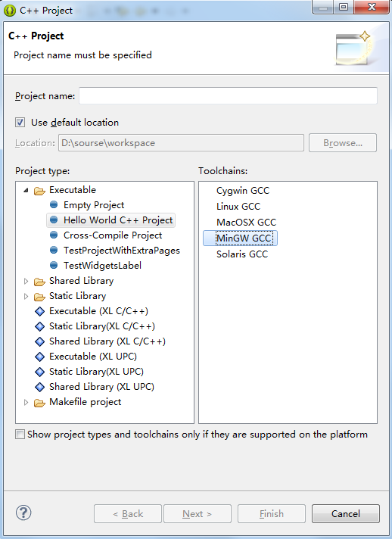The width and height of the screenshot is (392, 539).
Task: Click the Cancel button
Action: click(x=346, y=513)
